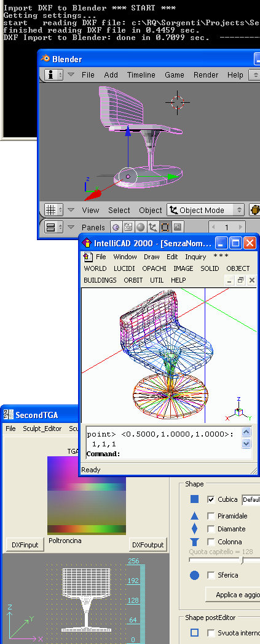This screenshot has height=644, width=260.
Task: Open the IntelliCAD Inquiry menu
Action: coord(195,257)
